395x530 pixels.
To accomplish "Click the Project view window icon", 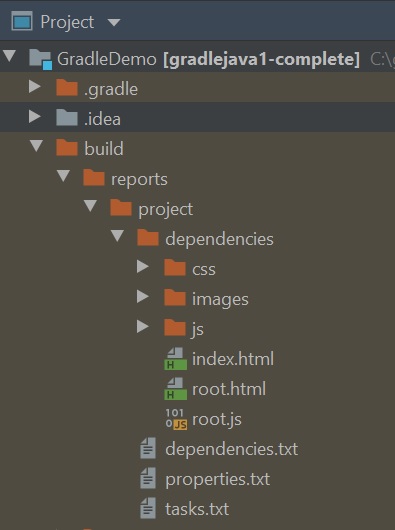I will (22, 21).
